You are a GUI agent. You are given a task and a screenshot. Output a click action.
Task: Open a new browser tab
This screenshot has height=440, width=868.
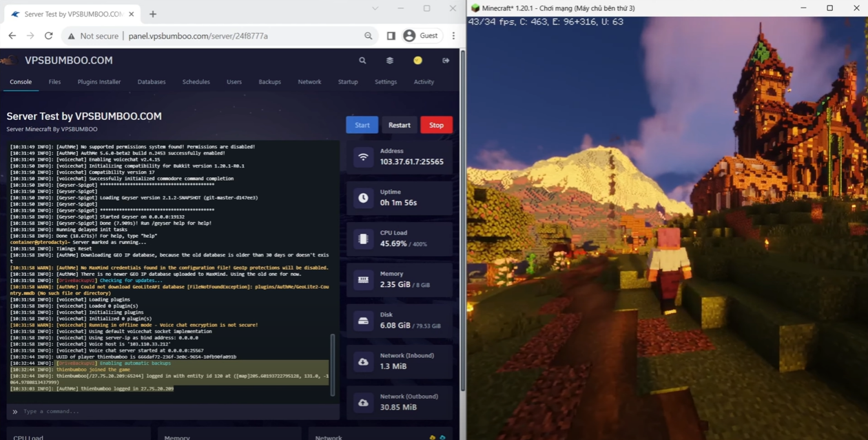point(153,14)
